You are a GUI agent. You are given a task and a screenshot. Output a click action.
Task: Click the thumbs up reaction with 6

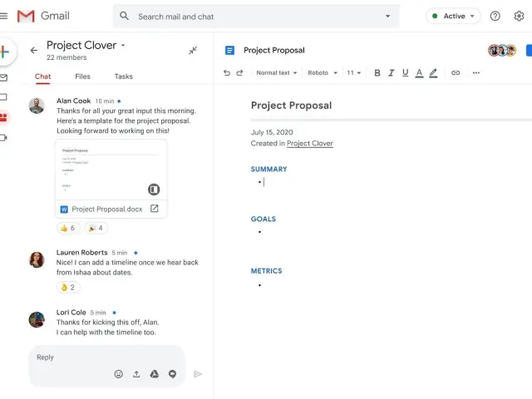tap(67, 228)
